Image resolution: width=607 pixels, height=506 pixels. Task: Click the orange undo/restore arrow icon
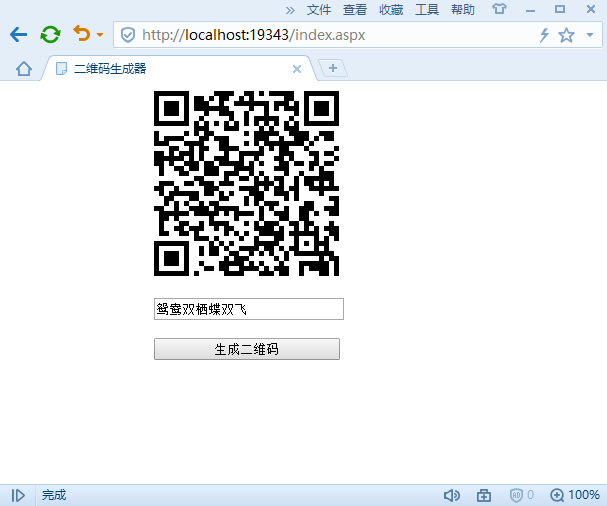pos(82,33)
